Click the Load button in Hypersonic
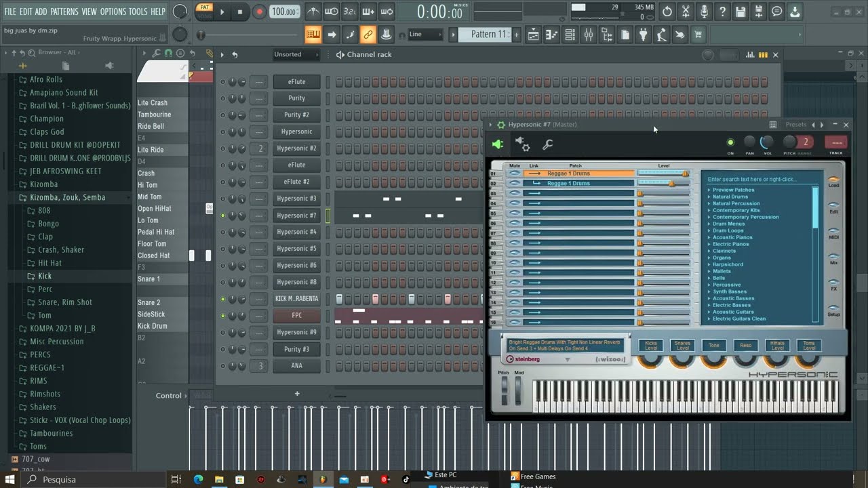Screen dimensions: 868x488 pyautogui.click(x=833, y=182)
